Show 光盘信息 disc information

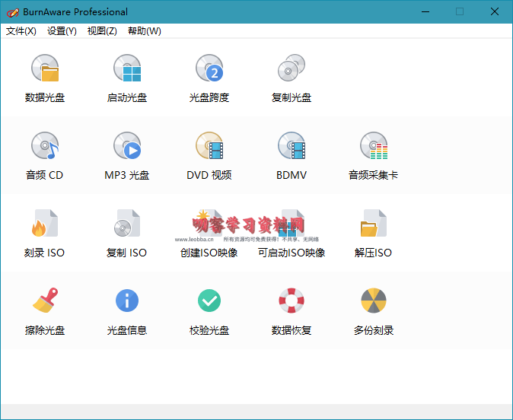127,301
